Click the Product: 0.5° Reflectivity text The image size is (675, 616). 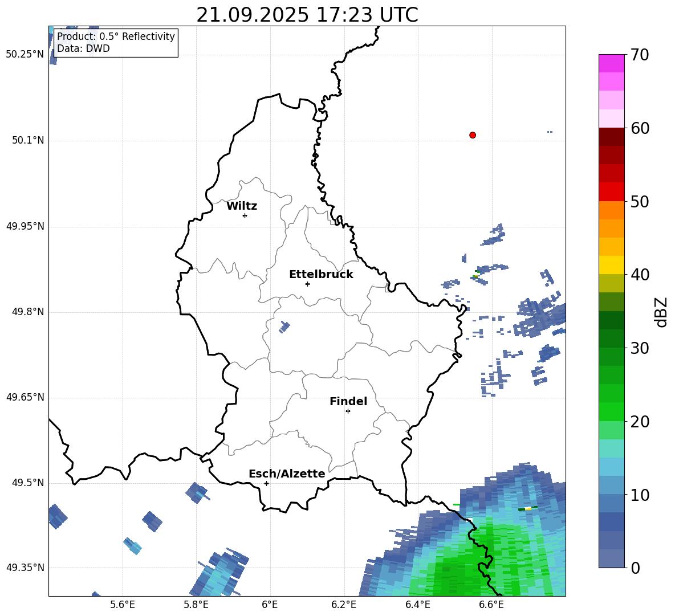pyautogui.click(x=116, y=36)
